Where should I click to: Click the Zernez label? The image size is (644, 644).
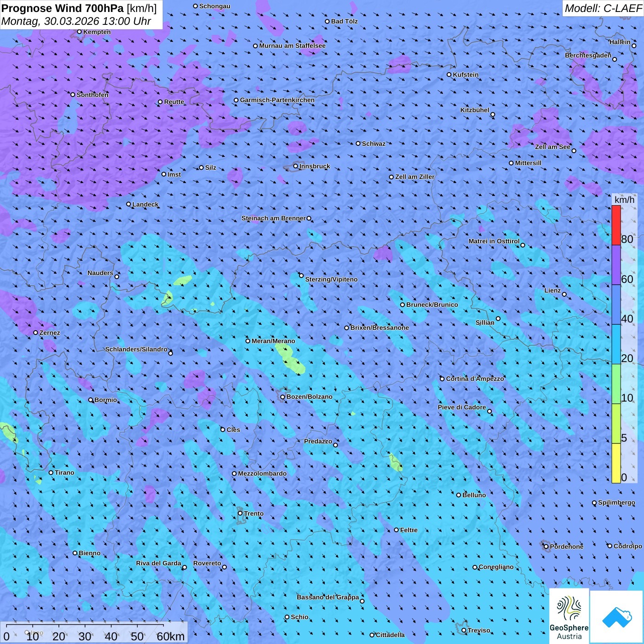click(50, 333)
